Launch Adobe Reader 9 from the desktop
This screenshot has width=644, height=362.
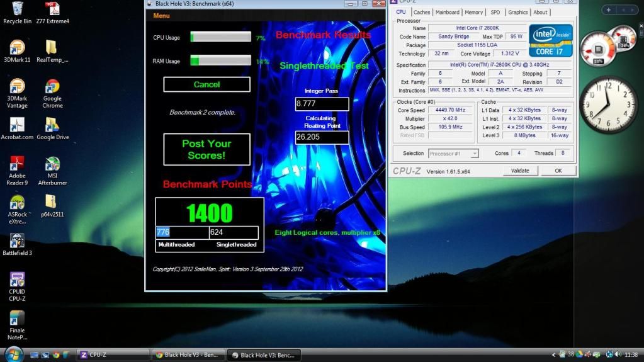point(17,171)
